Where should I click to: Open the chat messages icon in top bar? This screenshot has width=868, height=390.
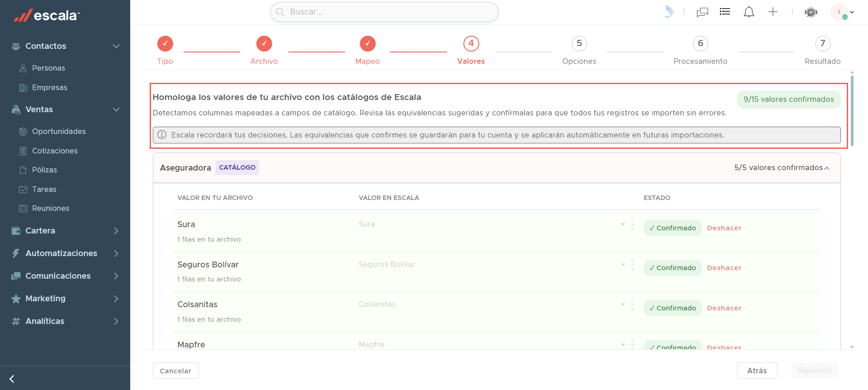[703, 12]
